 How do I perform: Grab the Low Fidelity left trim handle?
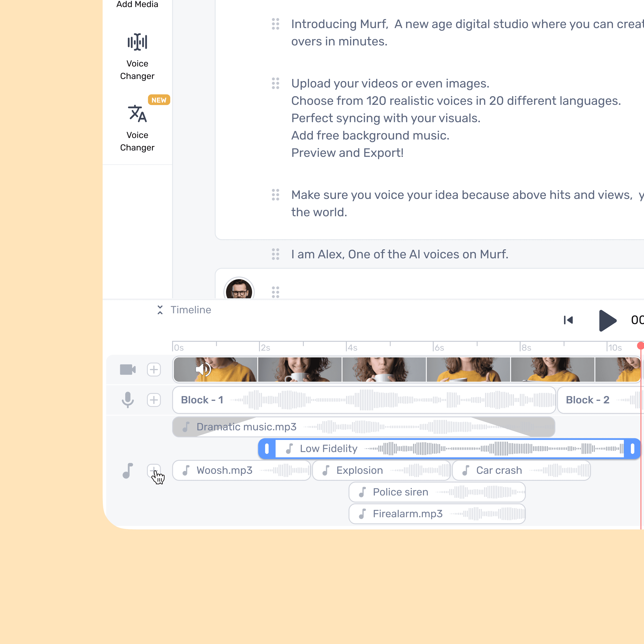click(267, 449)
